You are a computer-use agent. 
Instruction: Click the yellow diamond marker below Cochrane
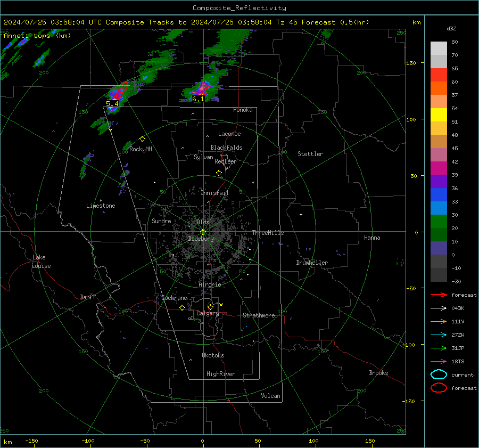[183, 308]
